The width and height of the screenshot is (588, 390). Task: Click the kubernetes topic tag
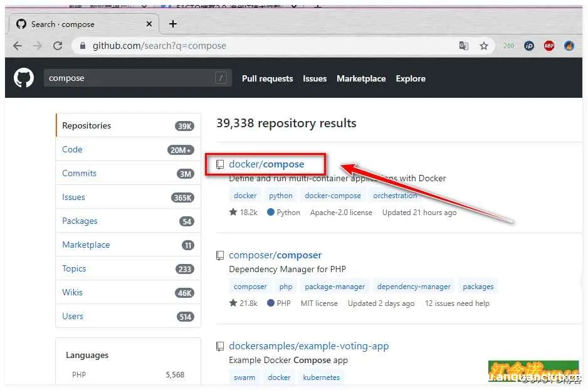pyautogui.click(x=321, y=377)
